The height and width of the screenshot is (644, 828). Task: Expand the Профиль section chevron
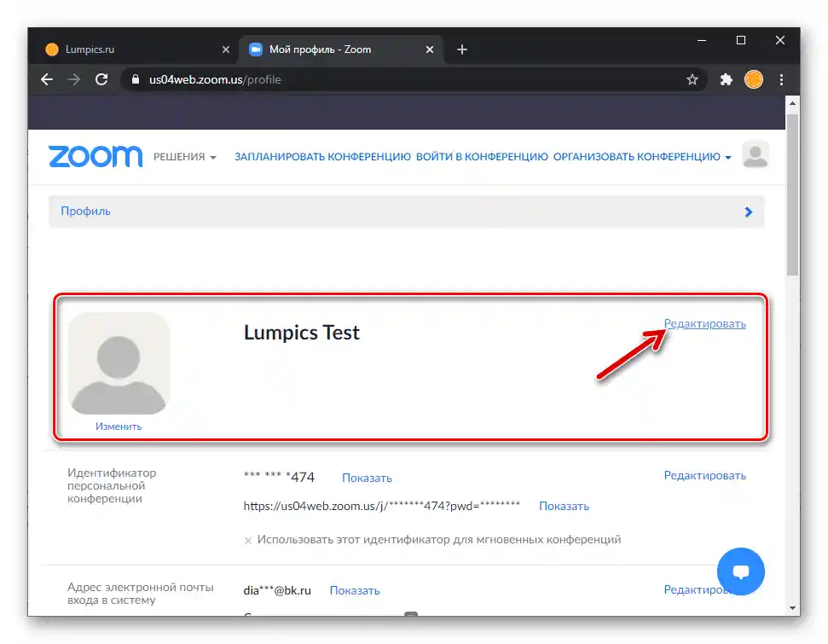coord(748,212)
